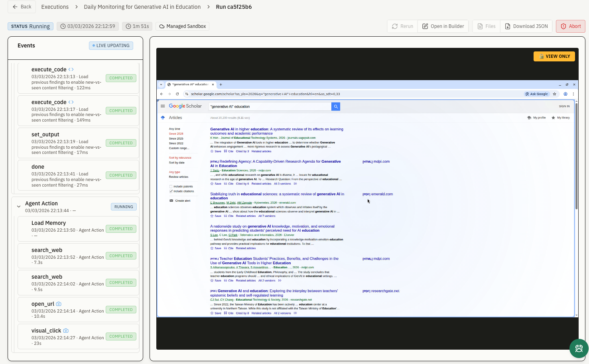Image resolution: width=589 pixels, height=364 pixels.
Task: Click the bookmark star in address bar
Action: 554,94
